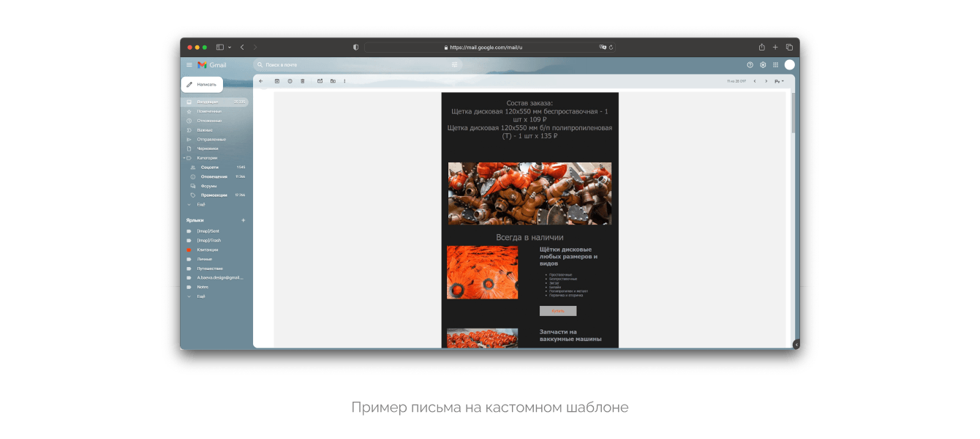The height and width of the screenshot is (439, 980).
Task: Click the Состав заказа text
Action: (530, 103)
